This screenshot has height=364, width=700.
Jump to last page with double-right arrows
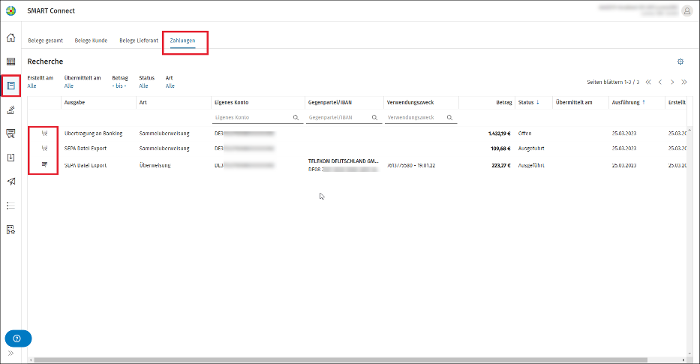[684, 82]
